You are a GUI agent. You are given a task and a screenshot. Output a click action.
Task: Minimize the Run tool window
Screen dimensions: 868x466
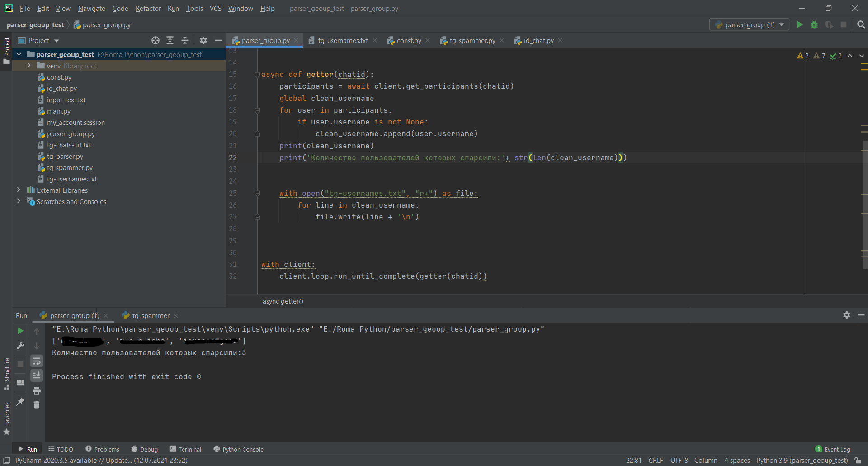(861, 315)
